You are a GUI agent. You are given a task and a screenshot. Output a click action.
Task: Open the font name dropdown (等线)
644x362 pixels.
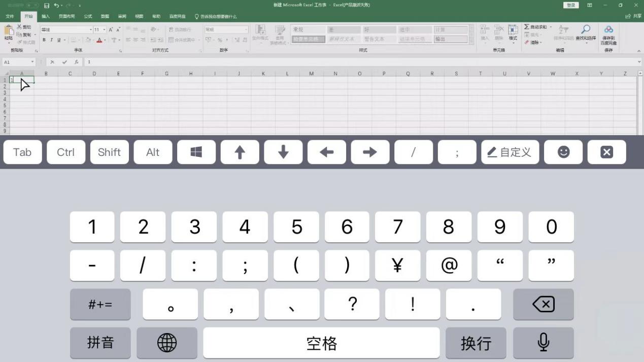click(x=90, y=30)
